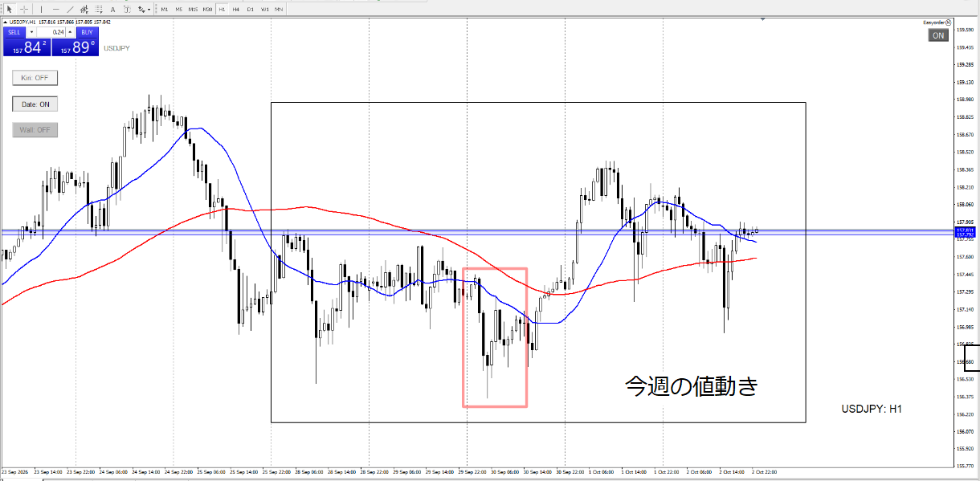980x481 pixels.
Task: Click the 0.24 volume input field
Action: [x=51, y=32]
